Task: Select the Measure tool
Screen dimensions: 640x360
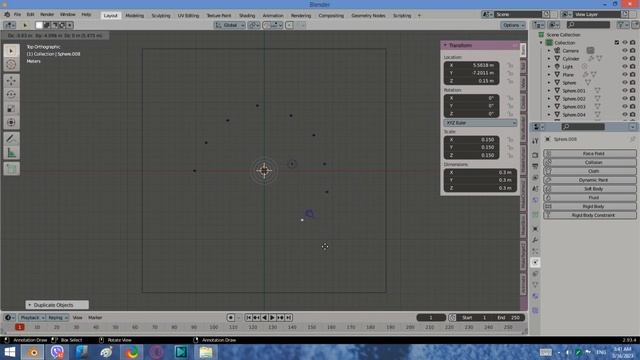Action: point(11,153)
